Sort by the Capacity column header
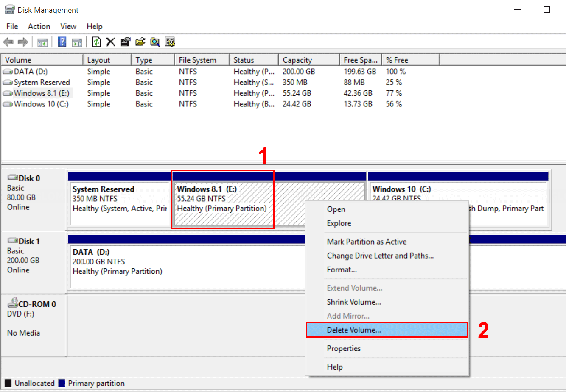This screenshot has height=392, width=566. (309, 60)
